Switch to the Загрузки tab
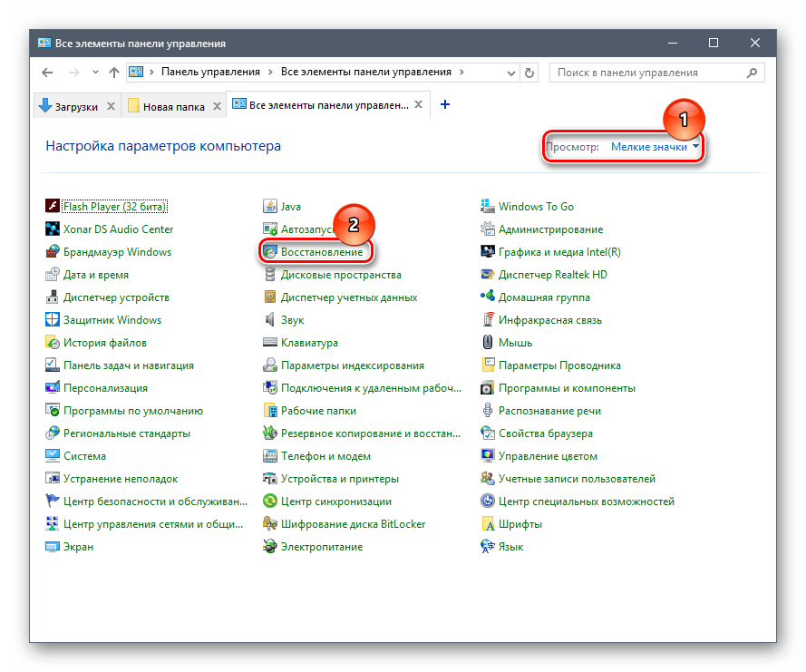The height and width of the screenshot is (672, 806). point(71,106)
